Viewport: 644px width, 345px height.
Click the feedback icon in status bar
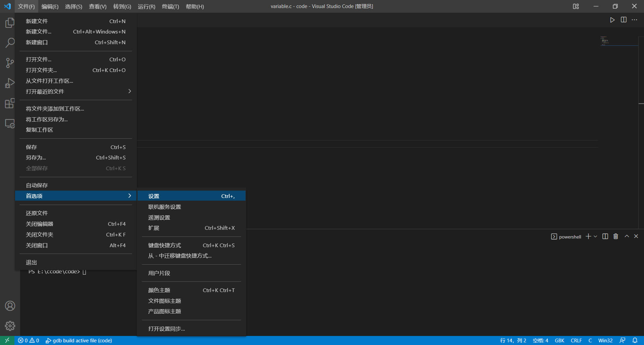click(623, 340)
